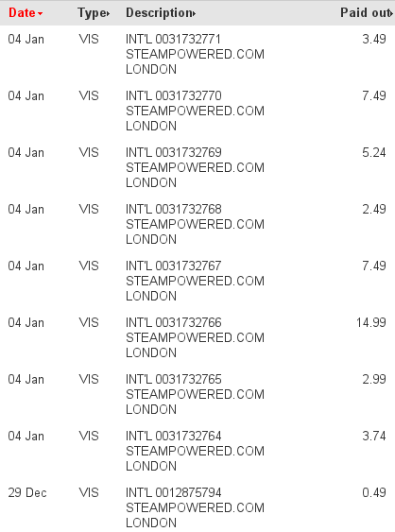
Task: Sort by the Paid out column header
Action: (365, 13)
